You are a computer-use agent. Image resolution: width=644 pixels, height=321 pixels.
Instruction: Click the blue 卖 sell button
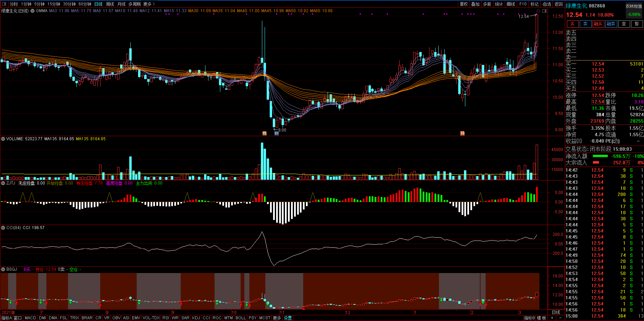tap(585, 24)
